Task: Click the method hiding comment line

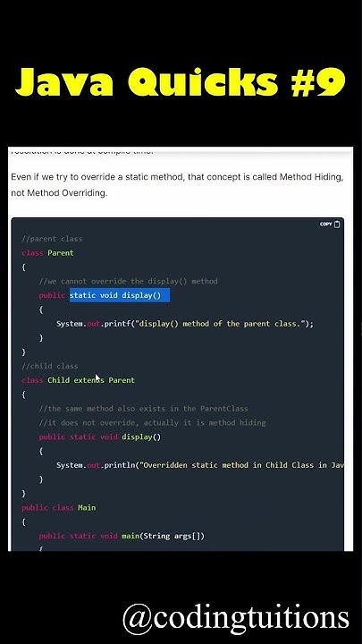Action: [152, 422]
